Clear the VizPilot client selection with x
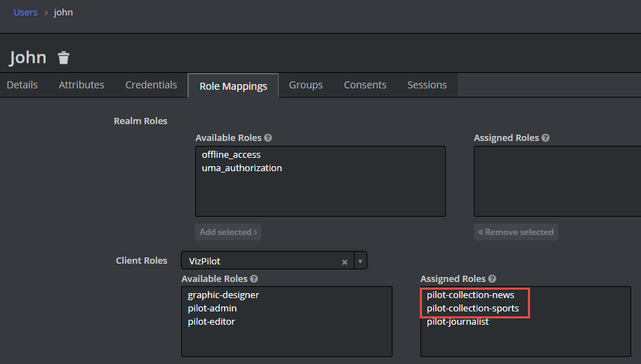 345,262
